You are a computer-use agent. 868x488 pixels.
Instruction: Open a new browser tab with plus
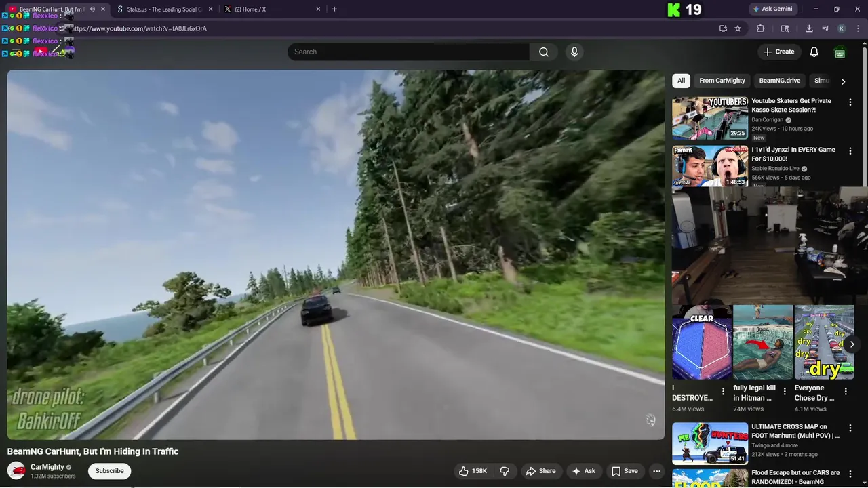[x=334, y=9]
